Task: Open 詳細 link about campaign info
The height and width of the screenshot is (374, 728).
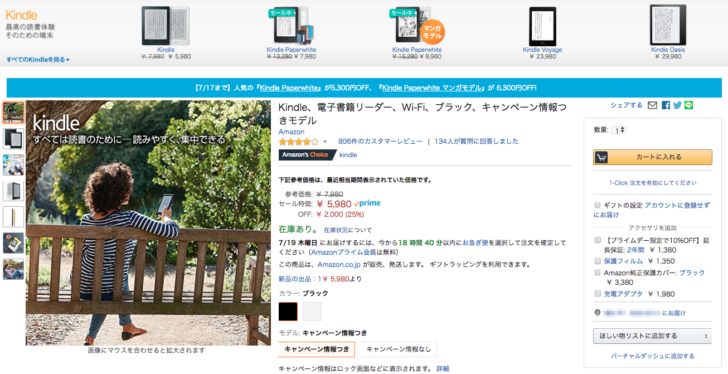Action: click(x=442, y=368)
